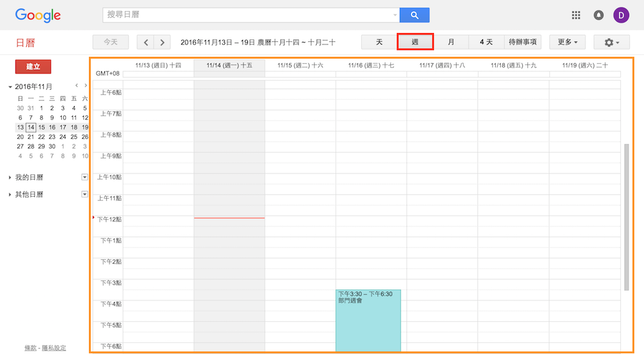The width and height of the screenshot is (644, 354).
Task: Click the blue search magnifier button
Action: click(414, 15)
